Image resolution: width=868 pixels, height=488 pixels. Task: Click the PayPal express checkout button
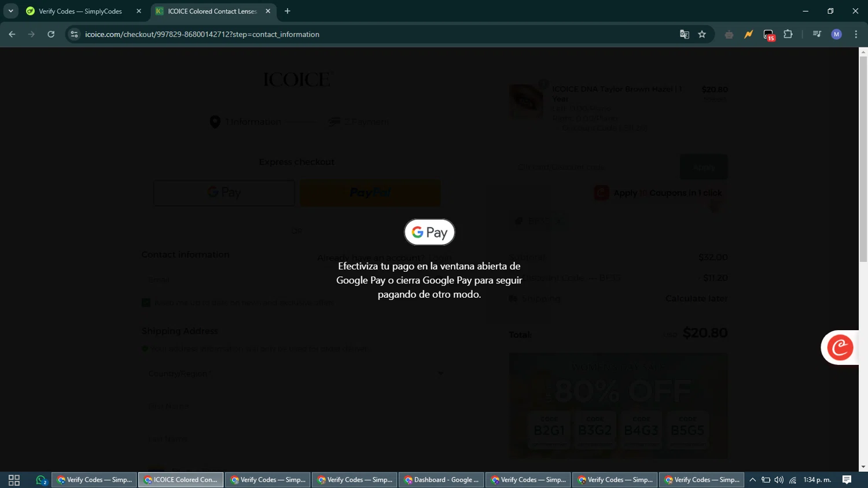370,193
